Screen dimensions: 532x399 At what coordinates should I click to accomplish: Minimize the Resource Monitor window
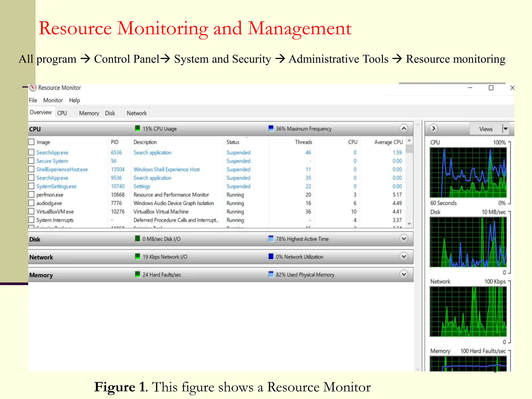pyautogui.click(x=470, y=88)
